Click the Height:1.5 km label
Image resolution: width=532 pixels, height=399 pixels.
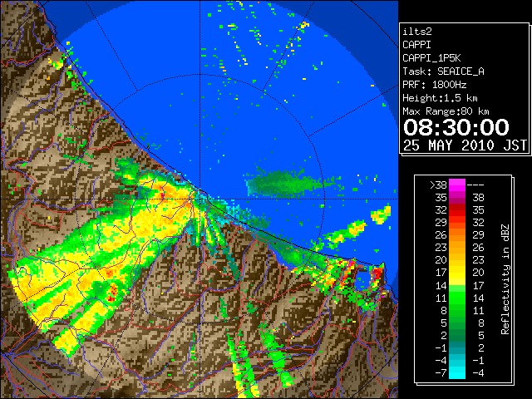(x=440, y=98)
